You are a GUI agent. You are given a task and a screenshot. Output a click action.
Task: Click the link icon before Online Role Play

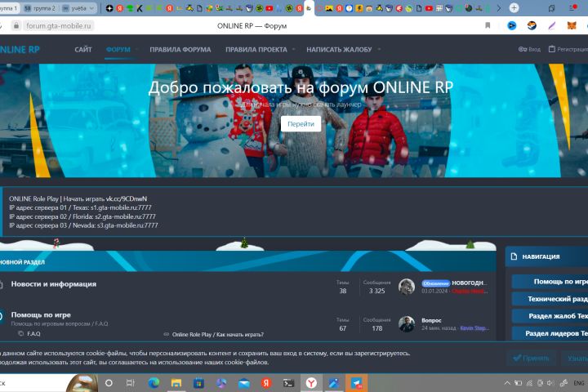coord(166,334)
